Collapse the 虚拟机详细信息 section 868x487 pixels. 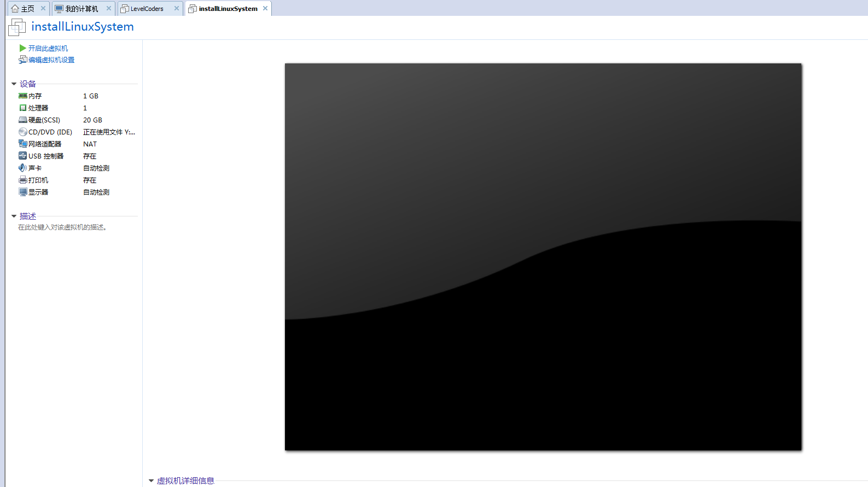point(152,481)
